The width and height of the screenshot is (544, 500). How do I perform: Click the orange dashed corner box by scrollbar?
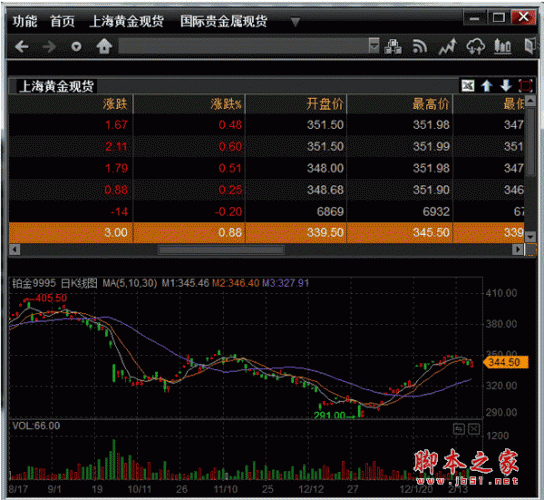tap(531, 249)
